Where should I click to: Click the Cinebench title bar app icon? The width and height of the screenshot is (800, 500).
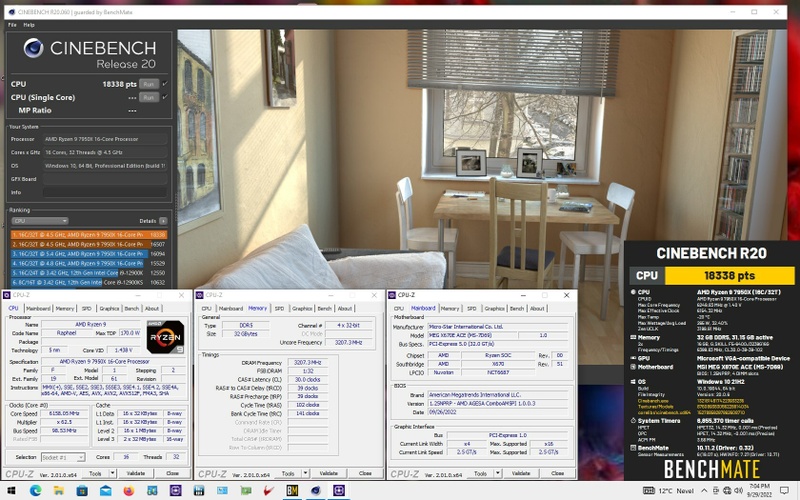[11, 12]
